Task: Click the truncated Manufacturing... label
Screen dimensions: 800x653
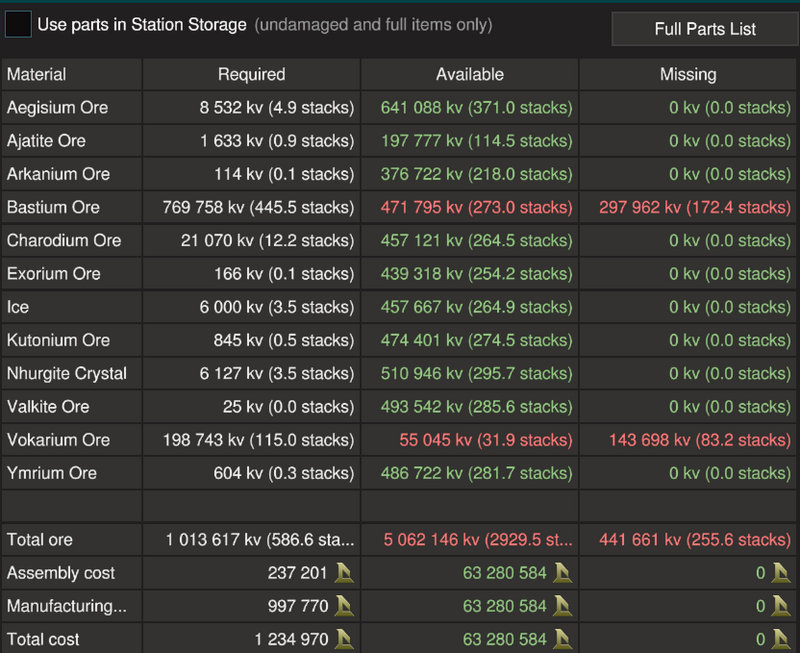Action: tap(67, 606)
